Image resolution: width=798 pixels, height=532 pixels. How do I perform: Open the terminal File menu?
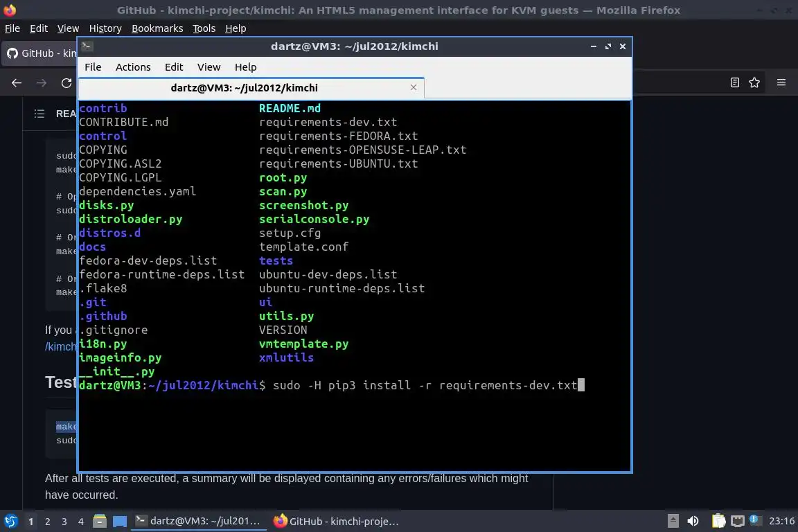point(93,67)
